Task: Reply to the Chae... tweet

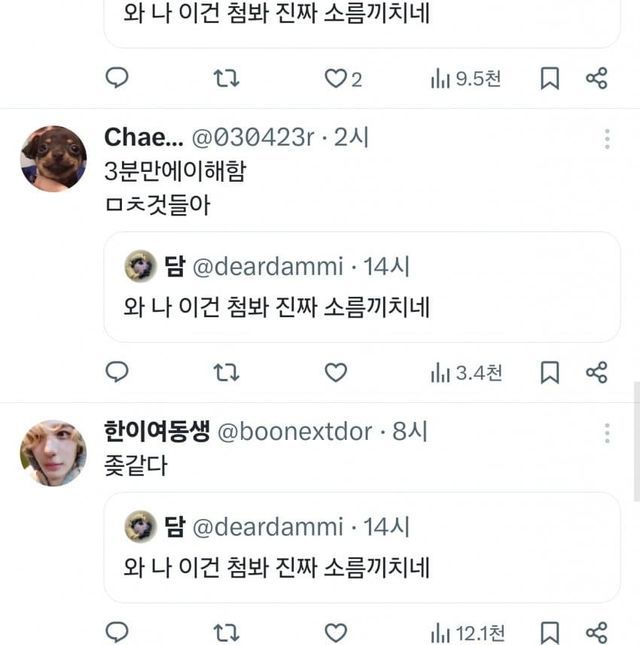Action: pos(117,372)
